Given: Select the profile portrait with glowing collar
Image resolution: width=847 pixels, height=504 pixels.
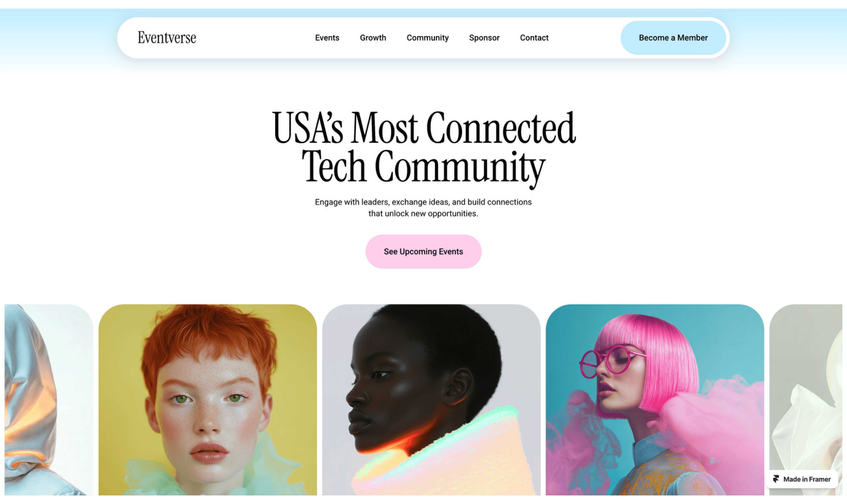Looking at the screenshot, I should [x=431, y=400].
